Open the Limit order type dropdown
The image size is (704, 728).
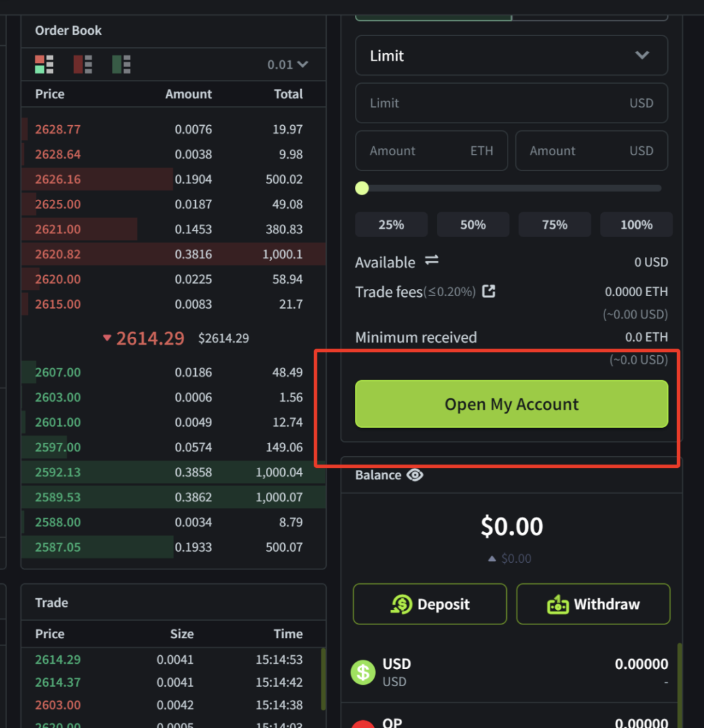coord(511,56)
